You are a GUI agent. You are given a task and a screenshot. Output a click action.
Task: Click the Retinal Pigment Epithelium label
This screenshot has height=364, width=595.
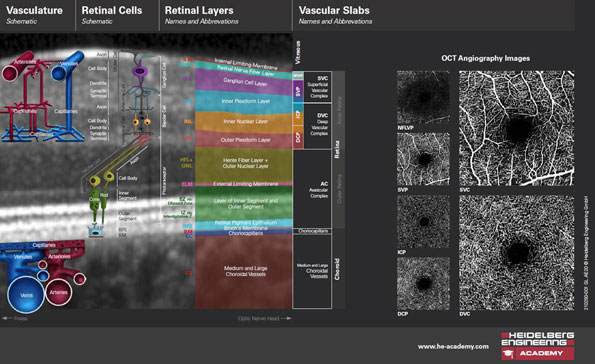click(x=246, y=222)
